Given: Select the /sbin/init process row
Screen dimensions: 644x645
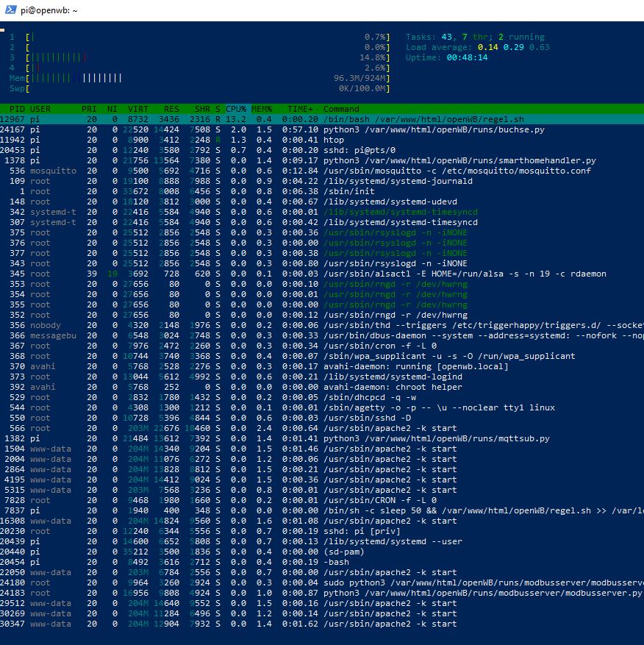Looking at the screenshot, I should click(344, 191).
